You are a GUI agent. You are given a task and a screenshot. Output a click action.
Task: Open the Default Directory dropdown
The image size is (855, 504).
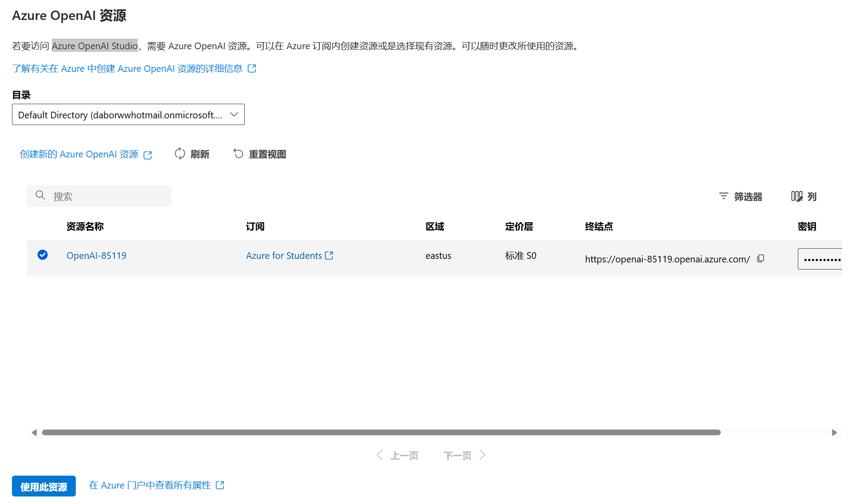[x=128, y=114]
